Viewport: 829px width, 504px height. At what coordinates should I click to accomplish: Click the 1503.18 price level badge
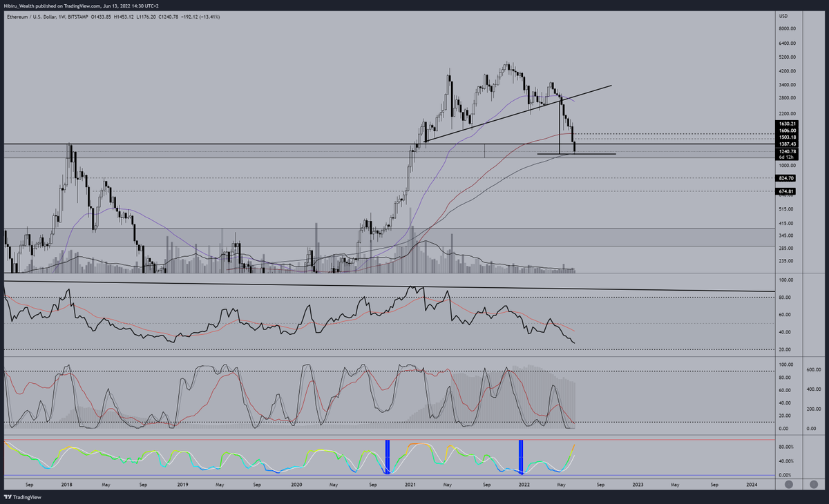pyautogui.click(x=788, y=138)
